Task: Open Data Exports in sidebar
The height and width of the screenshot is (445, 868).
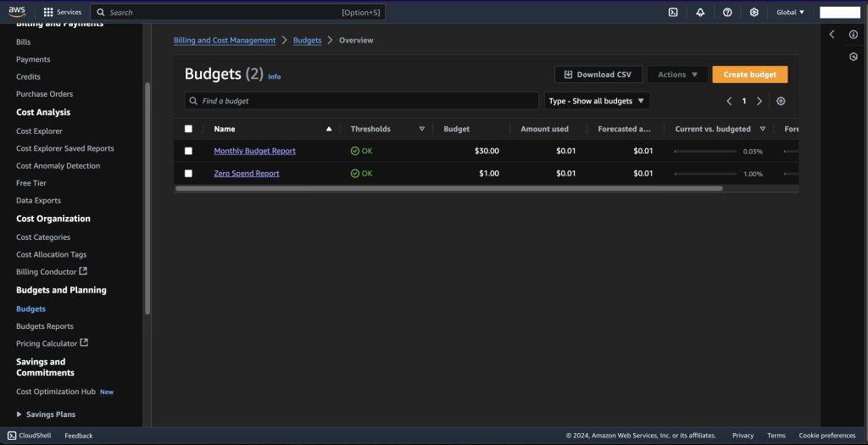Action: (38, 200)
